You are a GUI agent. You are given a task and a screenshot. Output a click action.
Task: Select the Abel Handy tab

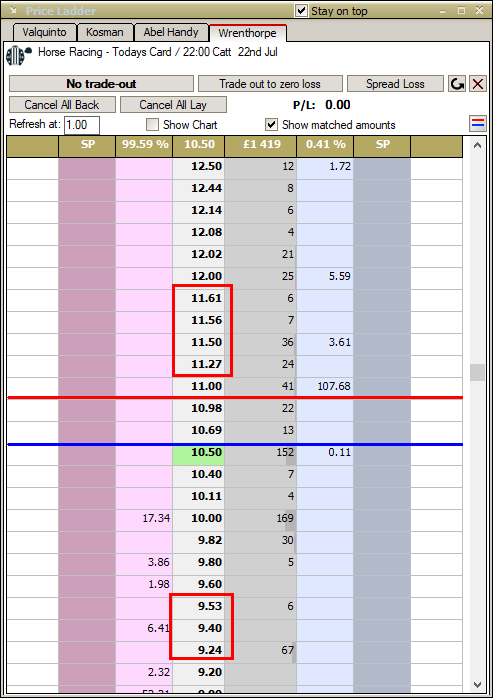tap(171, 32)
